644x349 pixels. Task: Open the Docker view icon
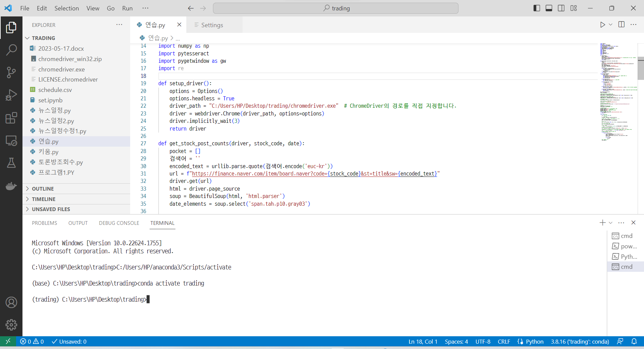[11, 186]
